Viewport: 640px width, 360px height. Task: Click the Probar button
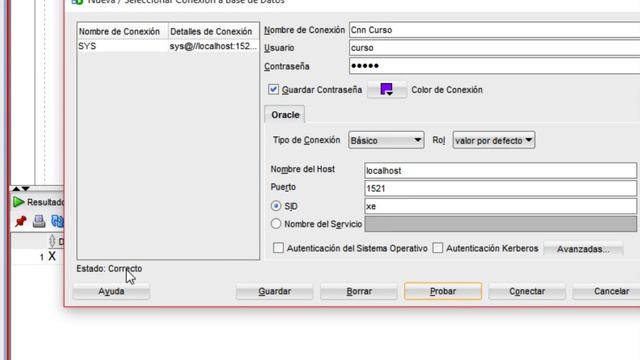tap(443, 291)
